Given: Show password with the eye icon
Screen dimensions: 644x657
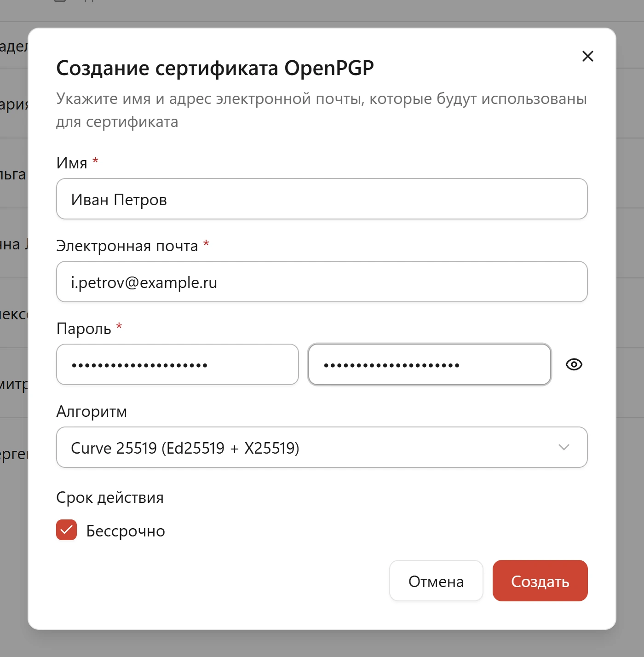Looking at the screenshot, I should 574,364.
